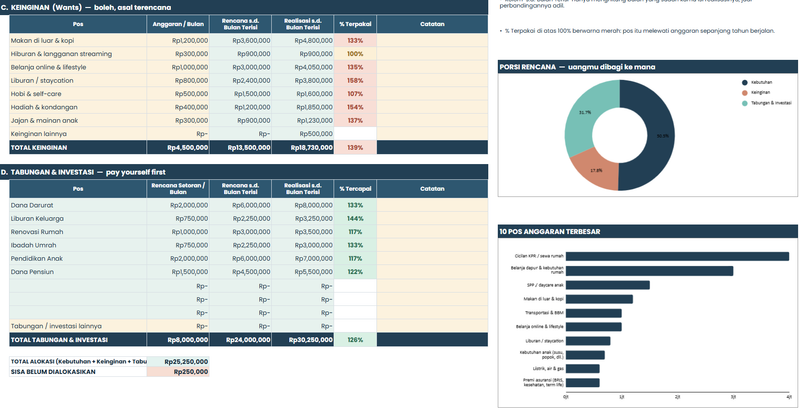Click the navy Kebutuhan legend swatch
The image size is (800, 410).
(745, 82)
